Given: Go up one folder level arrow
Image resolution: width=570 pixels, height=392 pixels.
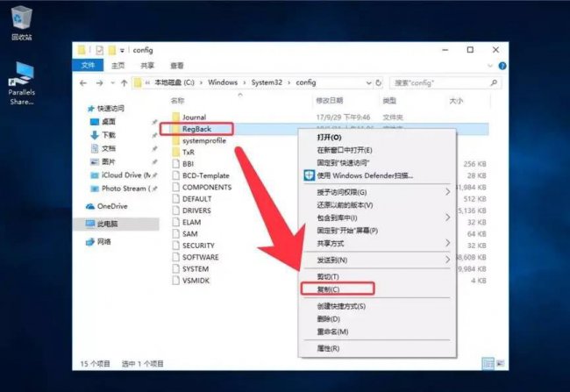Looking at the screenshot, I should (124, 83).
